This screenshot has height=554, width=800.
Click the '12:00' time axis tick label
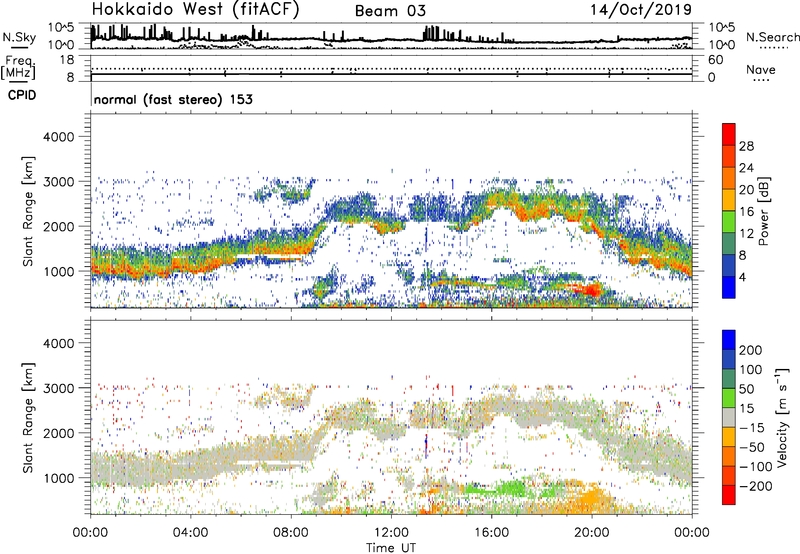point(391,533)
